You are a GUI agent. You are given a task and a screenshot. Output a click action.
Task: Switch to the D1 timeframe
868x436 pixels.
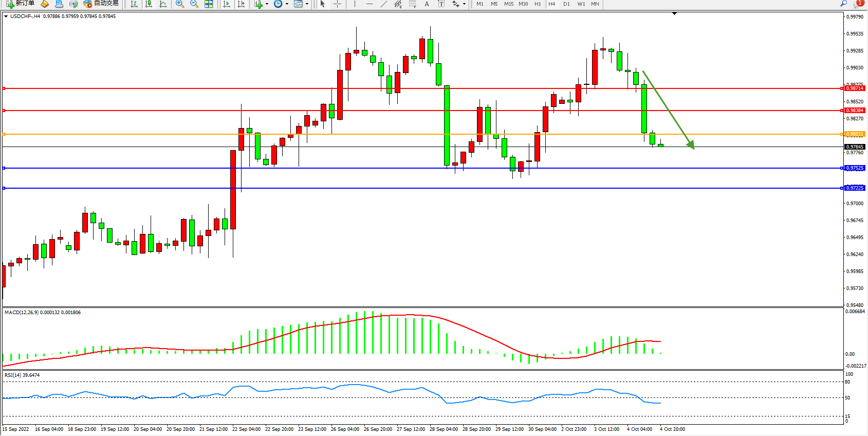(x=566, y=4)
